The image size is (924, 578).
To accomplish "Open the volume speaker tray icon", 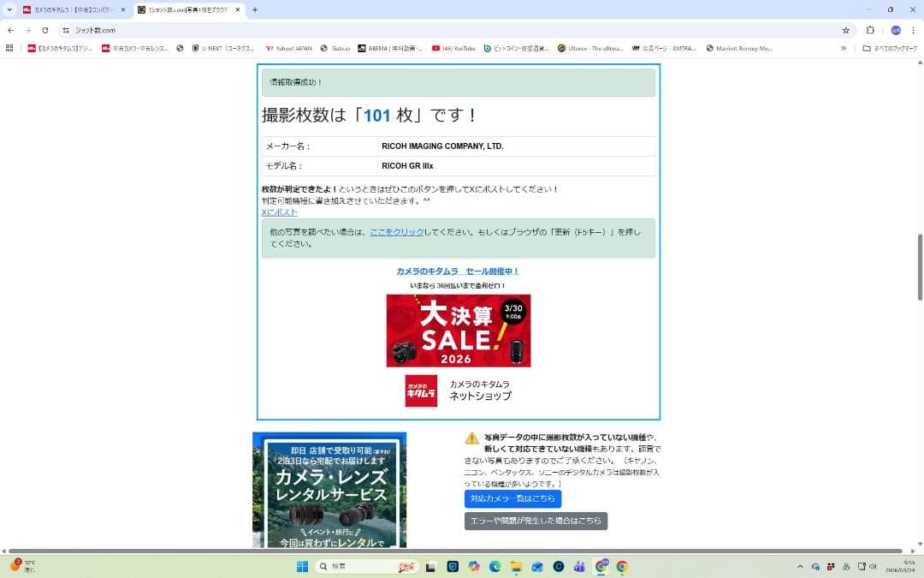I will 873,566.
